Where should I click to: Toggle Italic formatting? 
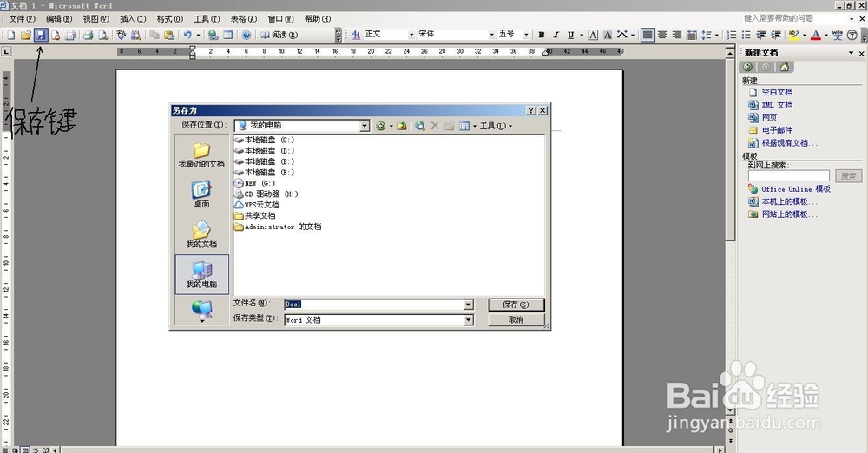(x=556, y=35)
